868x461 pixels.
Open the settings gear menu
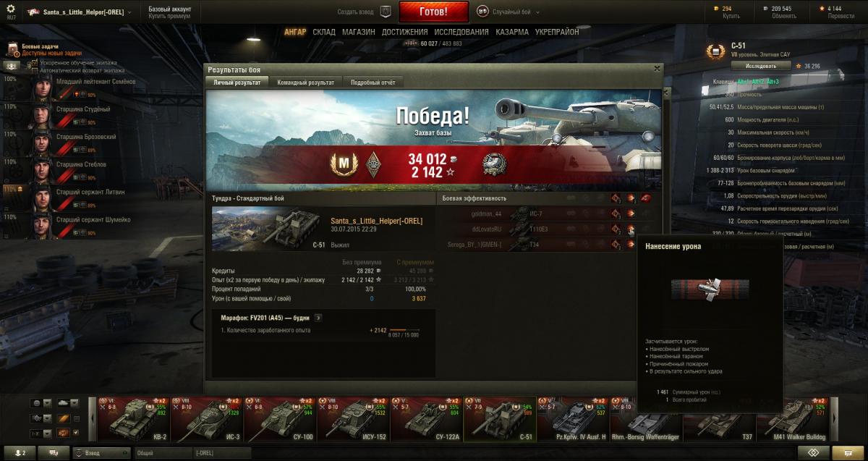click(x=10, y=9)
